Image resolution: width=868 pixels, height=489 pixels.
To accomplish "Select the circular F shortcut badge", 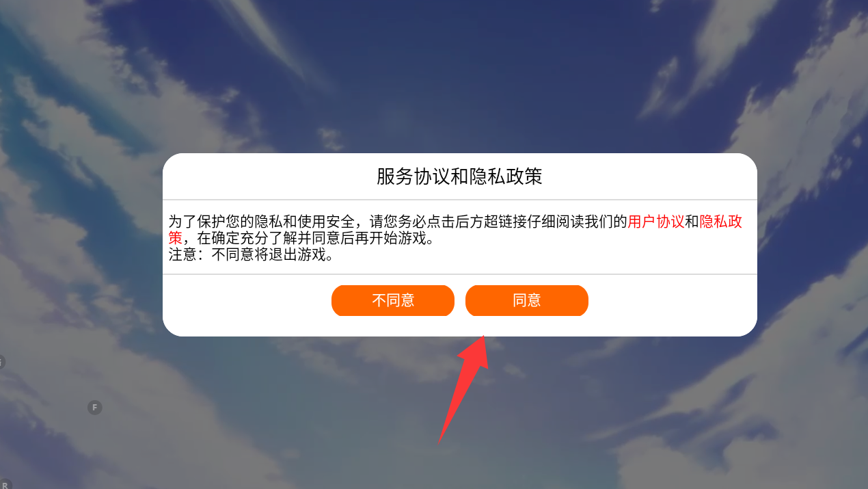I will (94, 408).
